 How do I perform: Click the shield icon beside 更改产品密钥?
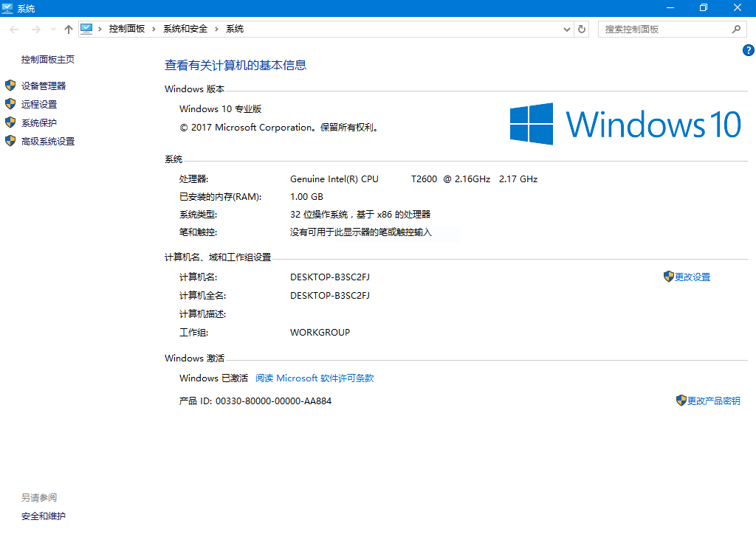pyautogui.click(x=681, y=401)
